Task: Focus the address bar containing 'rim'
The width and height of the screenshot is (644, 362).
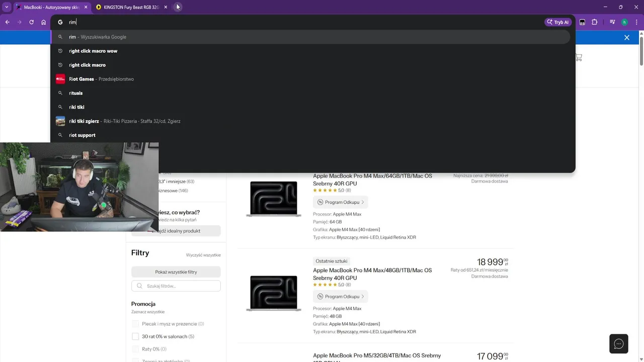Action: click(x=302, y=22)
